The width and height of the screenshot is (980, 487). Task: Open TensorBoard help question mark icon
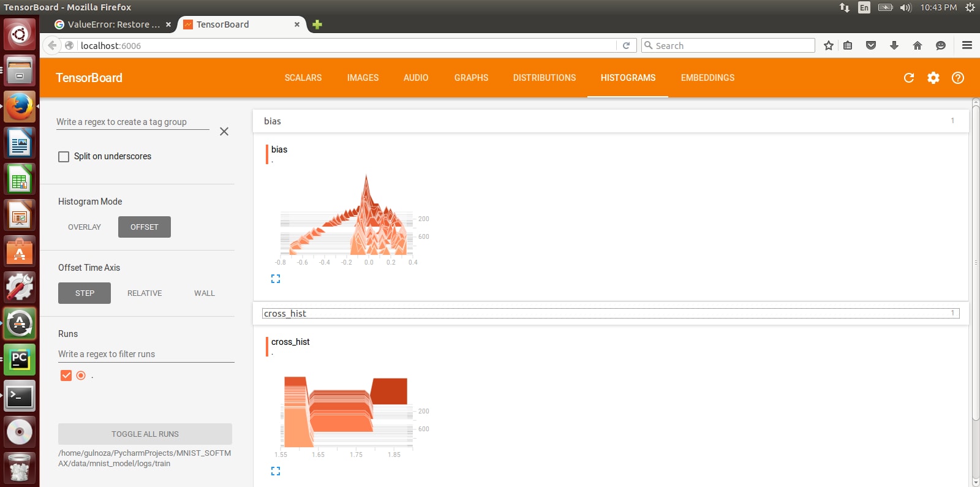pos(958,78)
